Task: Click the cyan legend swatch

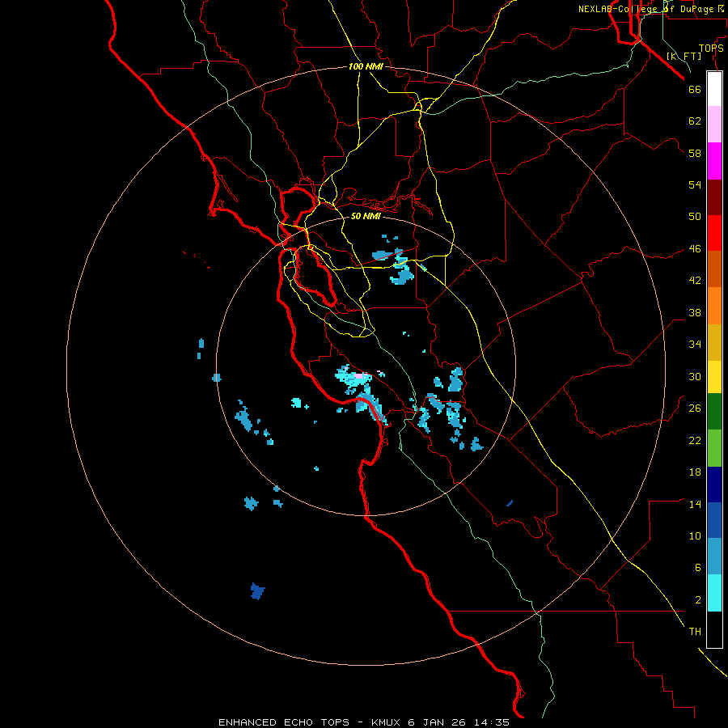Action: click(x=714, y=593)
